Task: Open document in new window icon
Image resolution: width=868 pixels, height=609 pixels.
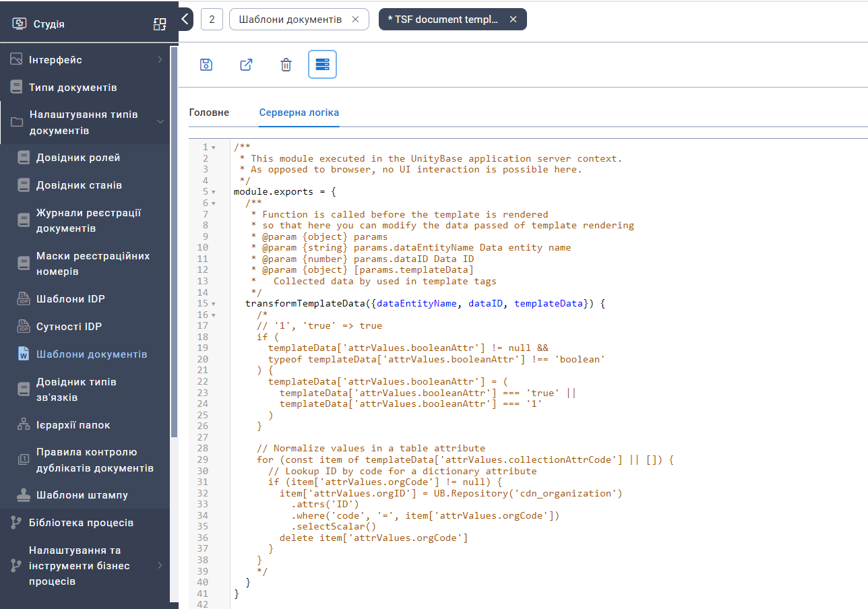Action: point(246,65)
